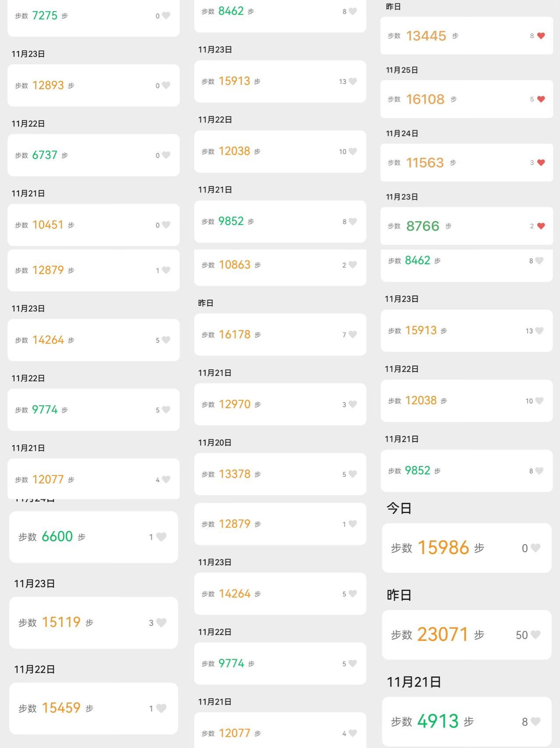Open the 15459 steps record

click(93, 708)
